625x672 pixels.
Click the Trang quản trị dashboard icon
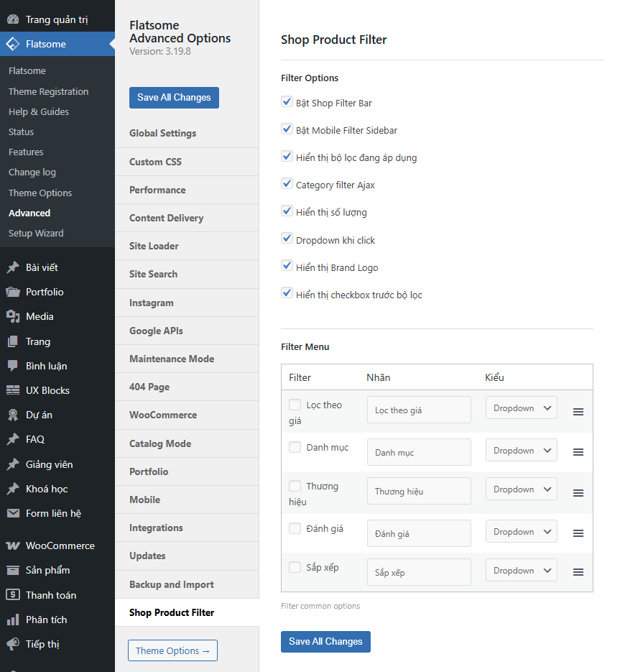point(13,19)
